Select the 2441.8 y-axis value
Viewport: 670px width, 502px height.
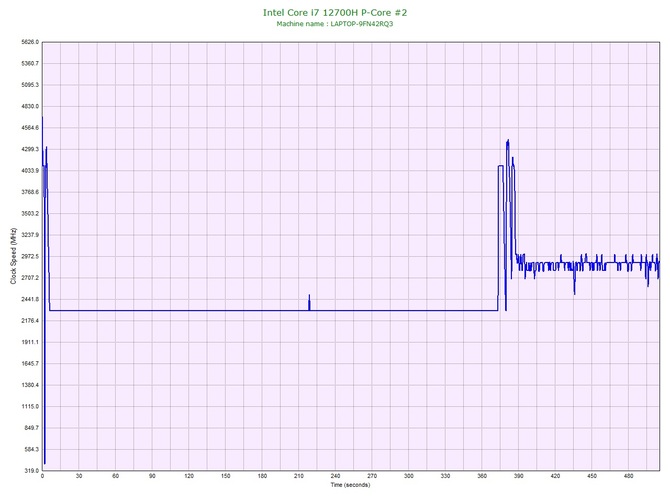point(30,299)
